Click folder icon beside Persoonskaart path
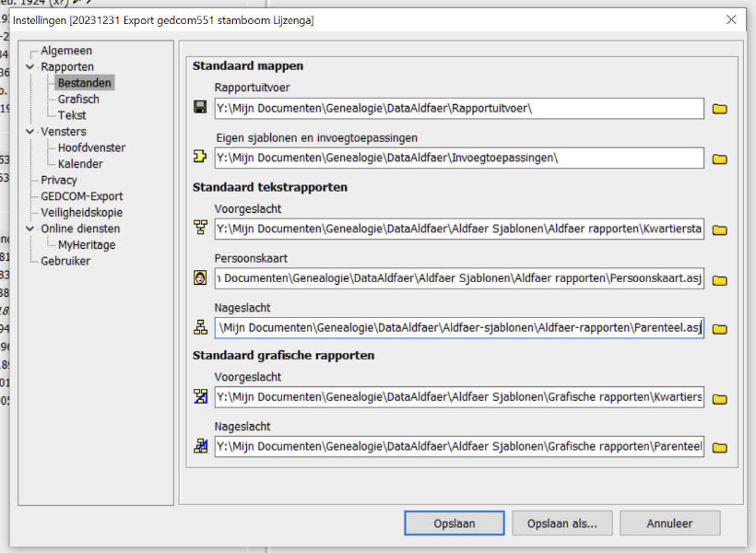Screen dimensions: 756x553 click(x=720, y=280)
